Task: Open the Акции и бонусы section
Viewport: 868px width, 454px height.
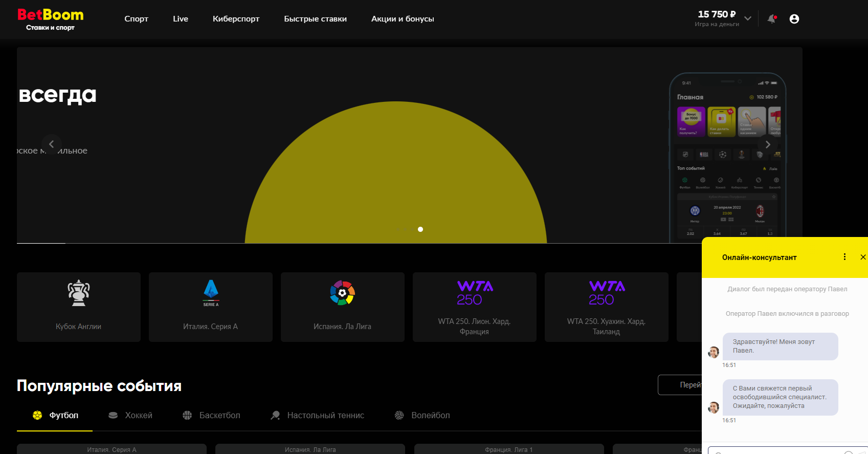Action: pos(403,19)
